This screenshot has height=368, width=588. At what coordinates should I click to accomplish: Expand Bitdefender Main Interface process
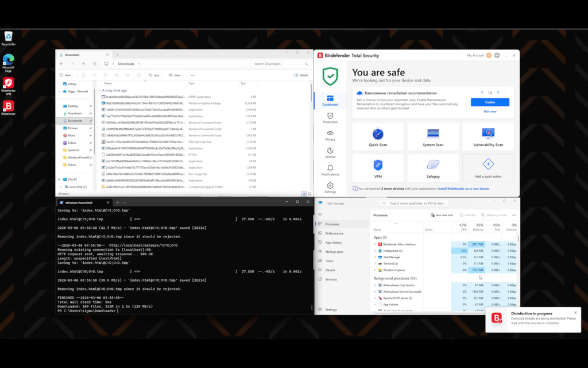(x=374, y=244)
